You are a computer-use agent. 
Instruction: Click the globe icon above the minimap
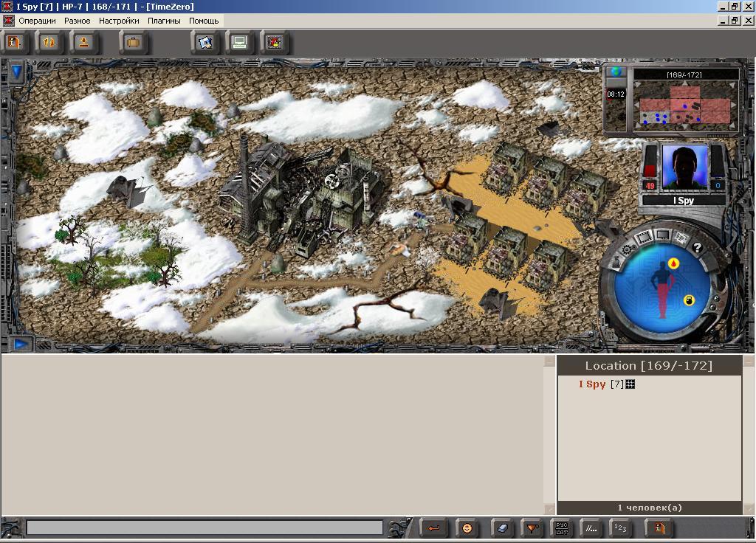click(616, 72)
